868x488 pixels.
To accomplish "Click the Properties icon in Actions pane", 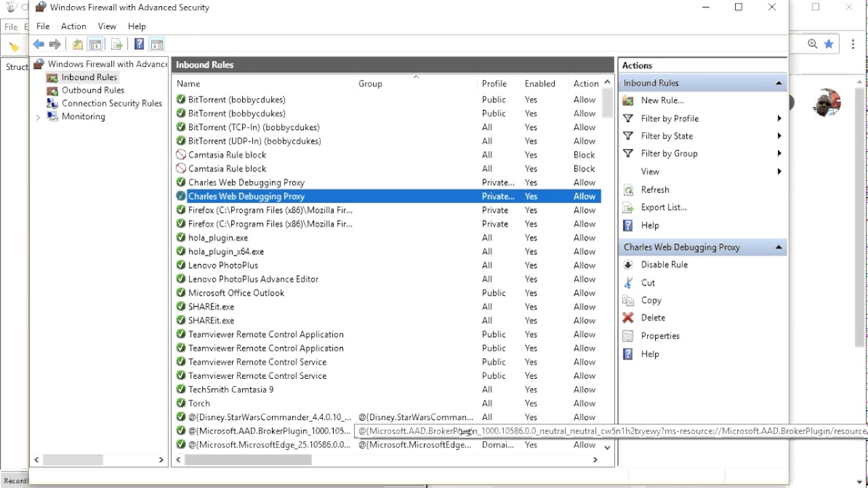I will [x=628, y=336].
